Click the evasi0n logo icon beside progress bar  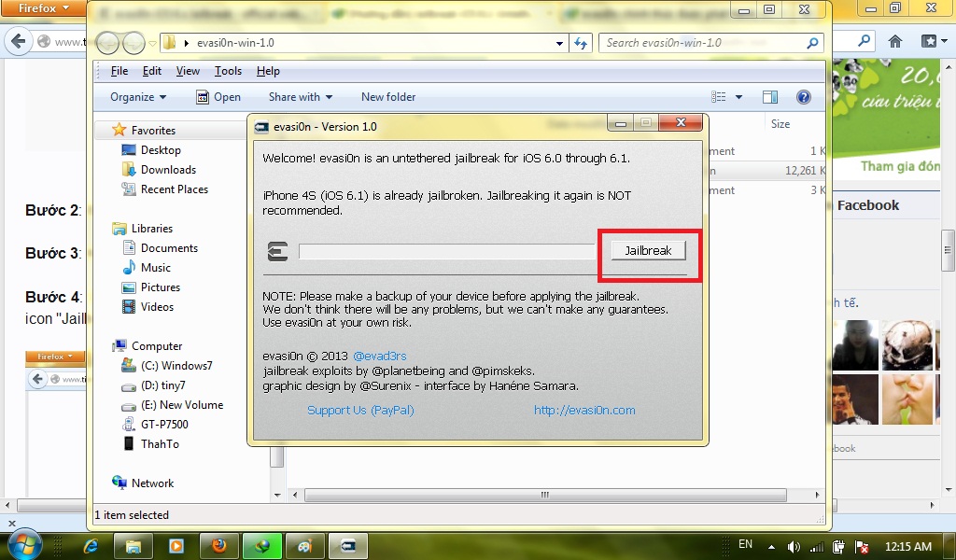tap(277, 251)
